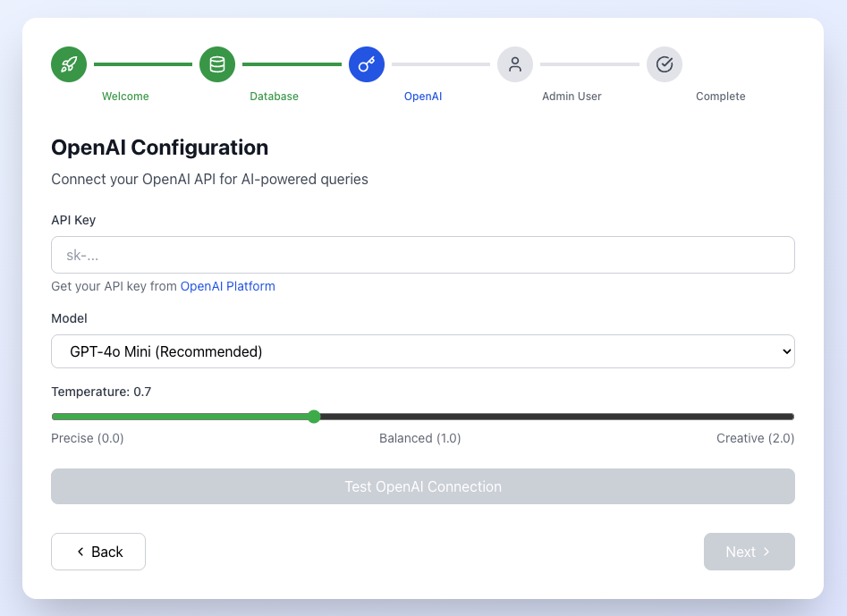Click the Temperature slider handle
This screenshot has width=847, height=616.
pos(314,417)
